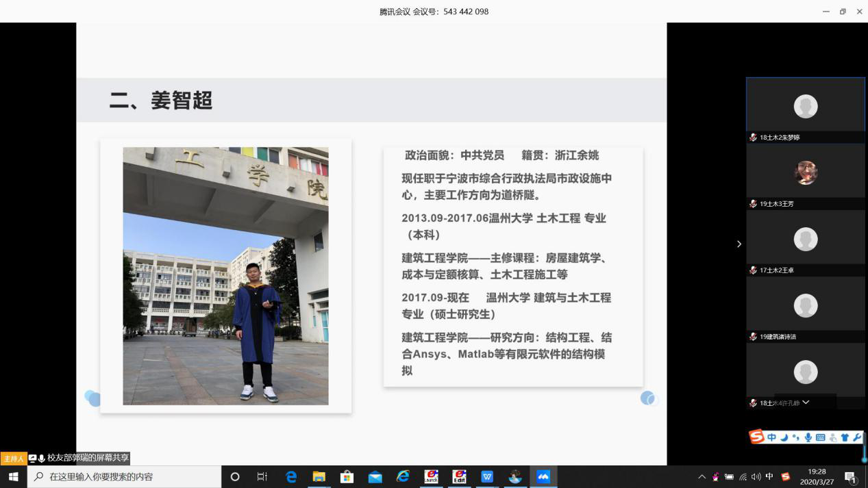Click the Sogou input method S logo
Screen dimensions: 868x488
point(756,437)
